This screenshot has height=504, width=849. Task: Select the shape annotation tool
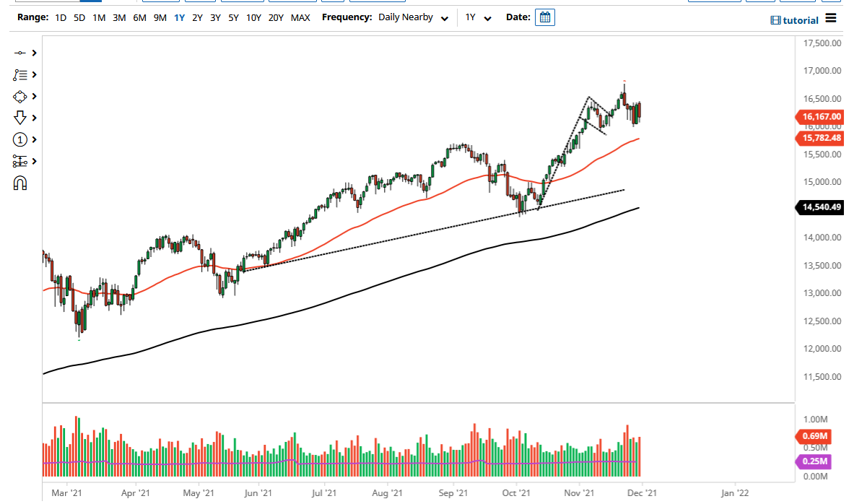(19, 96)
